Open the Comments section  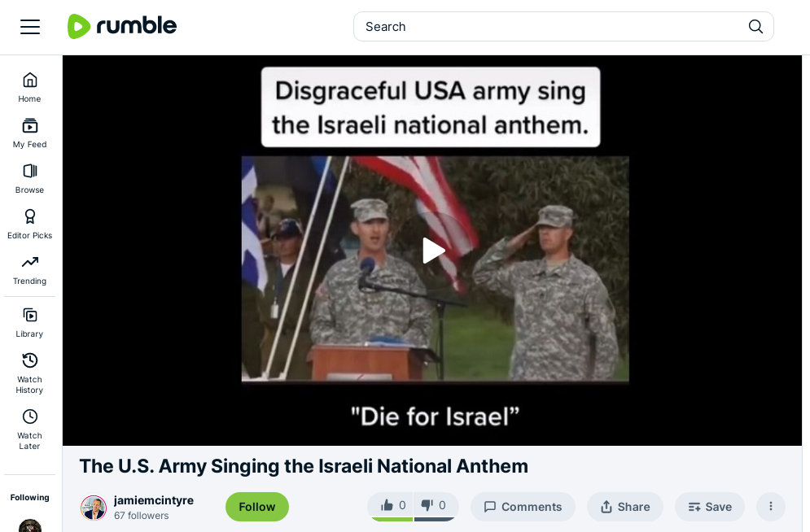[523, 506]
